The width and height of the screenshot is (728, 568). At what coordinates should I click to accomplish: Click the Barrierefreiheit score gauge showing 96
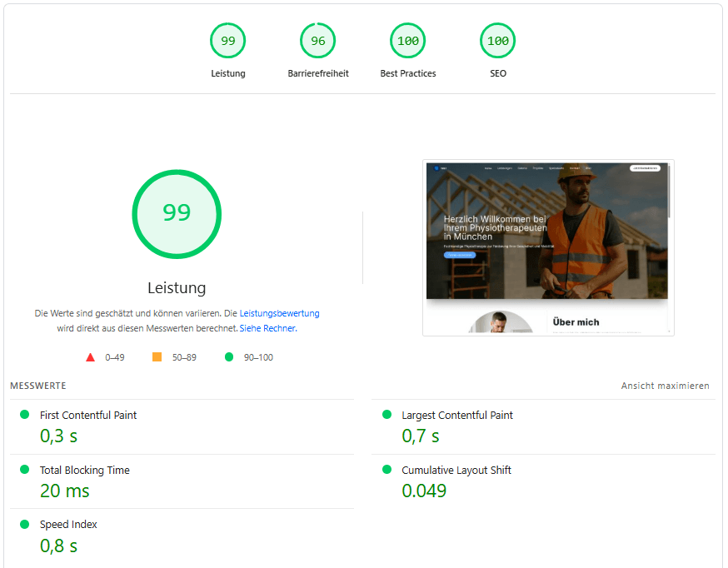pyautogui.click(x=318, y=41)
